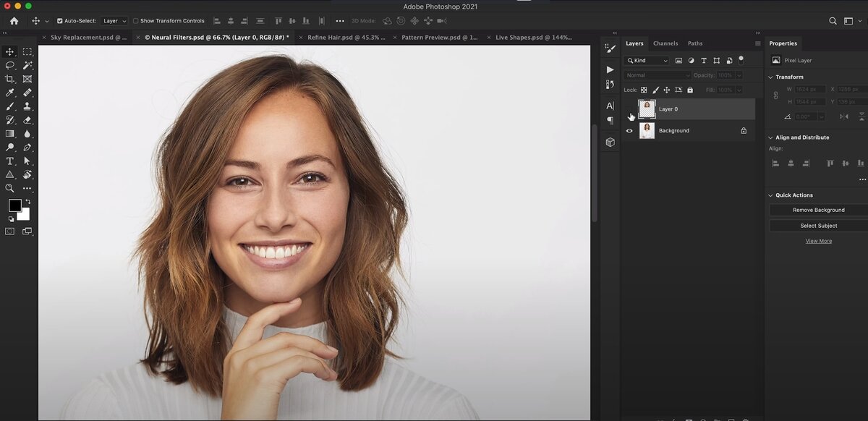Select the Triangle shape tool

click(x=10, y=174)
